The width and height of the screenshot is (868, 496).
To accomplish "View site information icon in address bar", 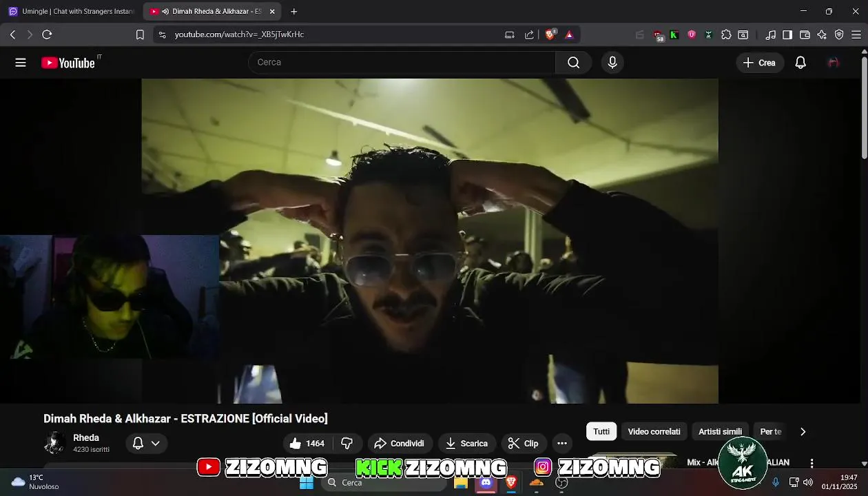I will [x=162, y=34].
